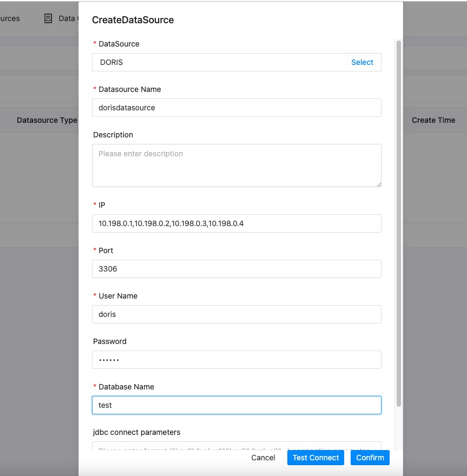The height and width of the screenshot is (476, 467).
Task: Click the Datasource Type column header
Action: (x=47, y=120)
